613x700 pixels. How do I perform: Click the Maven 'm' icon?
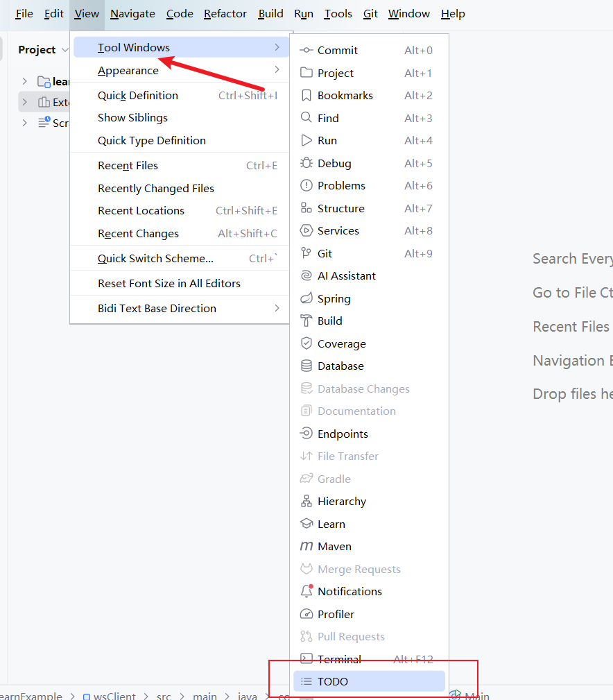coord(306,547)
